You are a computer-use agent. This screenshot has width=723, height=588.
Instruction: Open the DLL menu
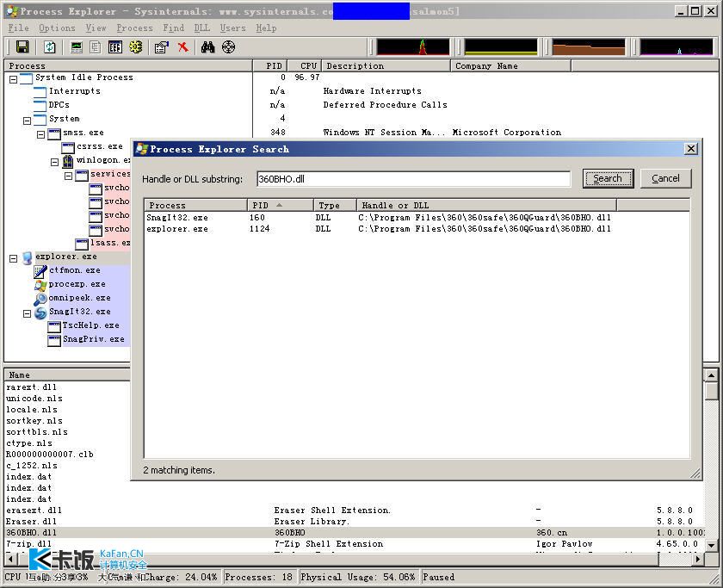tap(202, 28)
